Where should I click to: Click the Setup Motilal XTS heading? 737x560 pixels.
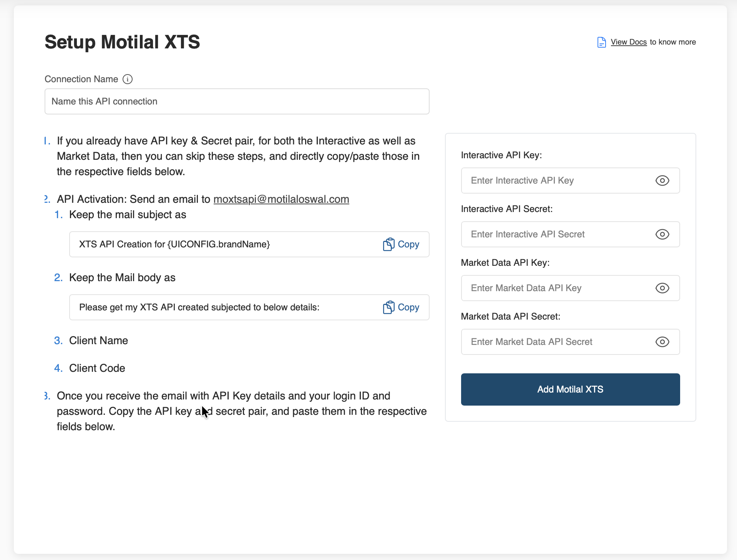point(122,42)
